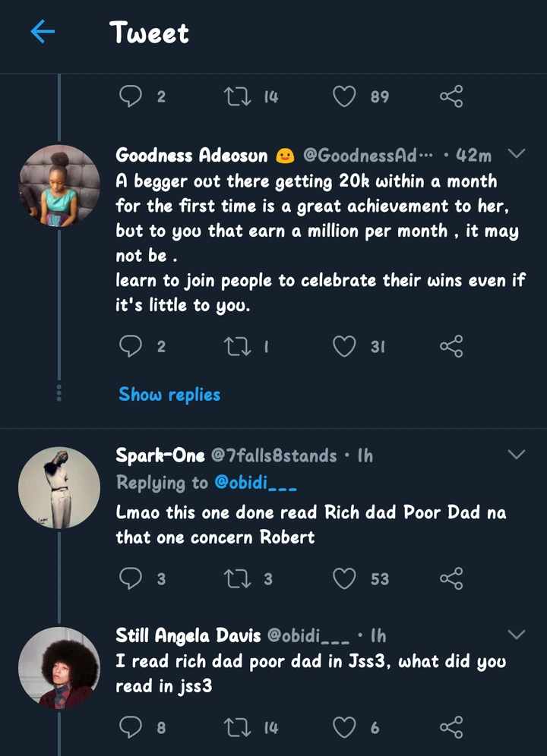
Task: Like Goodness Adeosun's tweet
Action: (x=345, y=347)
